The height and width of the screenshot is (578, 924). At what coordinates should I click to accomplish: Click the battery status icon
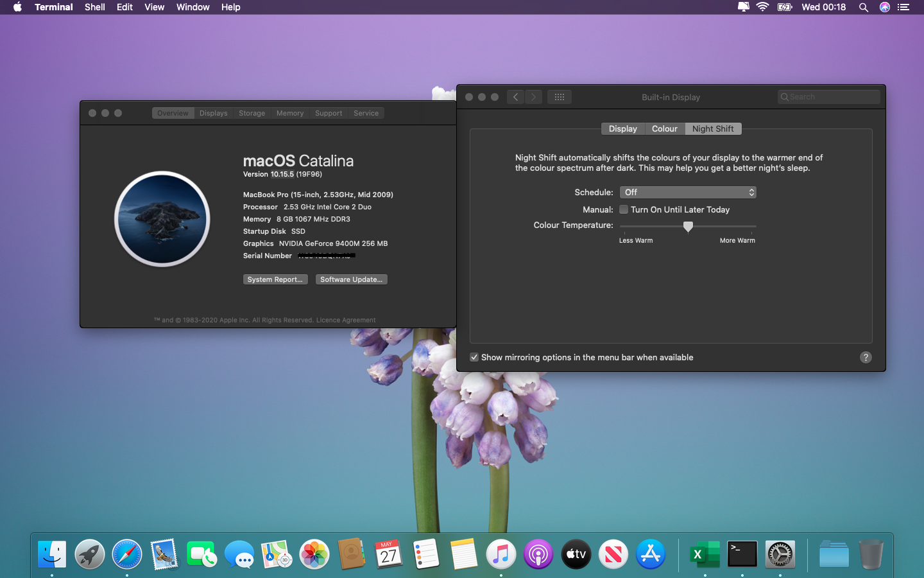coord(785,7)
